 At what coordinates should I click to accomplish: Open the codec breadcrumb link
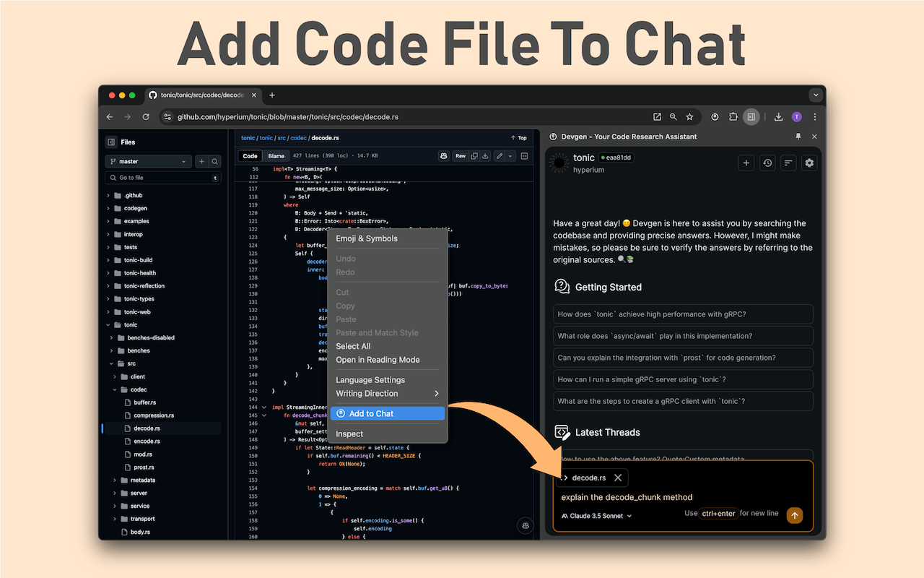click(299, 137)
